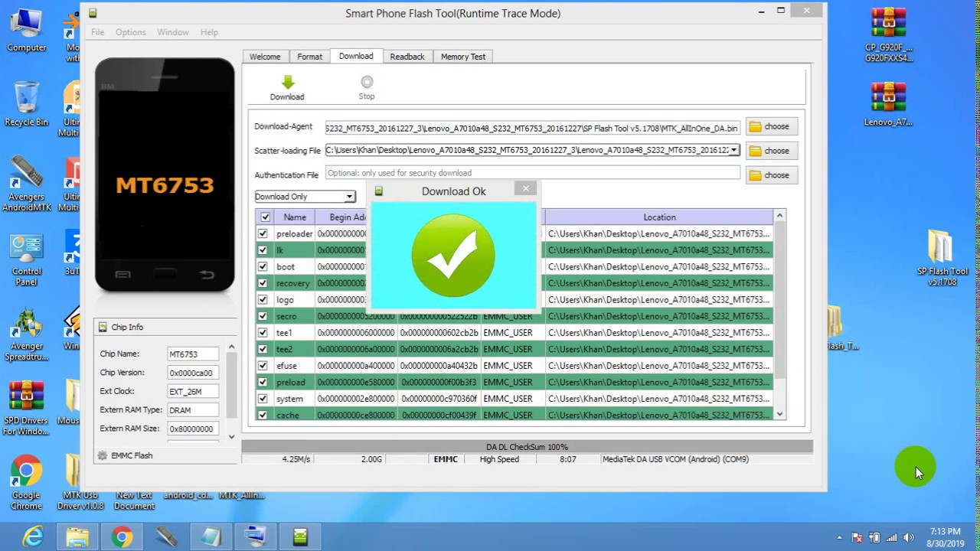980x551 pixels.
Task: Uncheck the cache partition checkbox
Action: [x=263, y=415]
